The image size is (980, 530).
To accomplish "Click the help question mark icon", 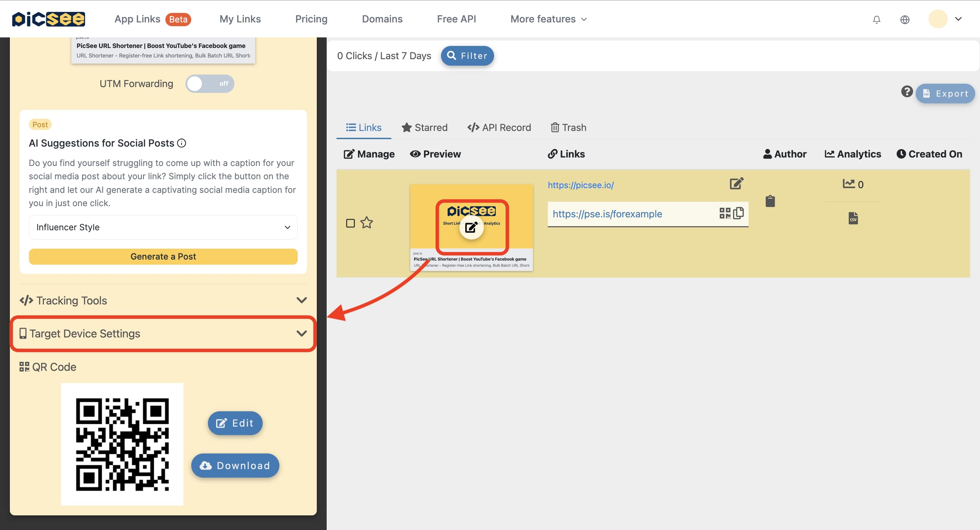I will 906,92.
